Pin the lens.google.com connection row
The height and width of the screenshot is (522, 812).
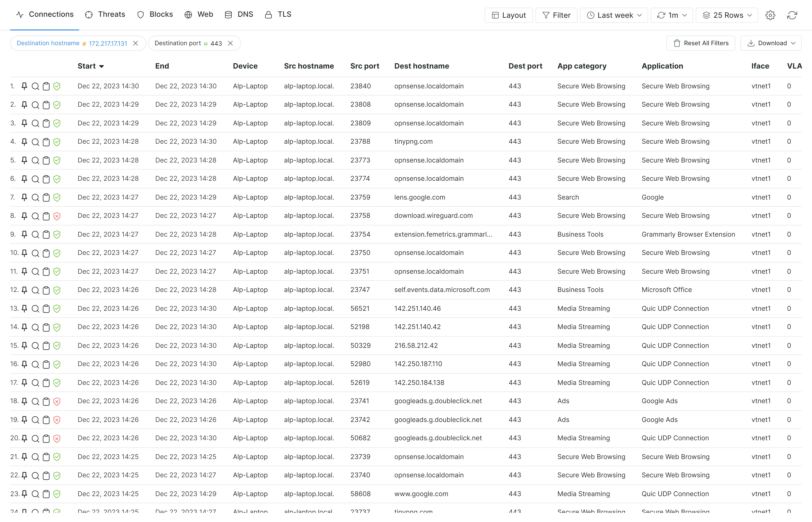[x=24, y=197]
